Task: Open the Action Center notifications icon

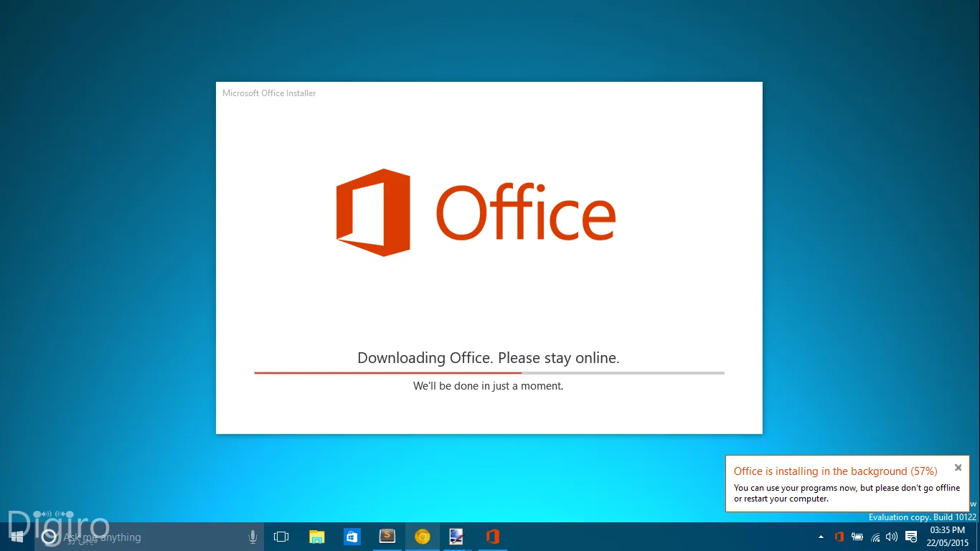Action: pyautogui.click(x=911, y=537)
